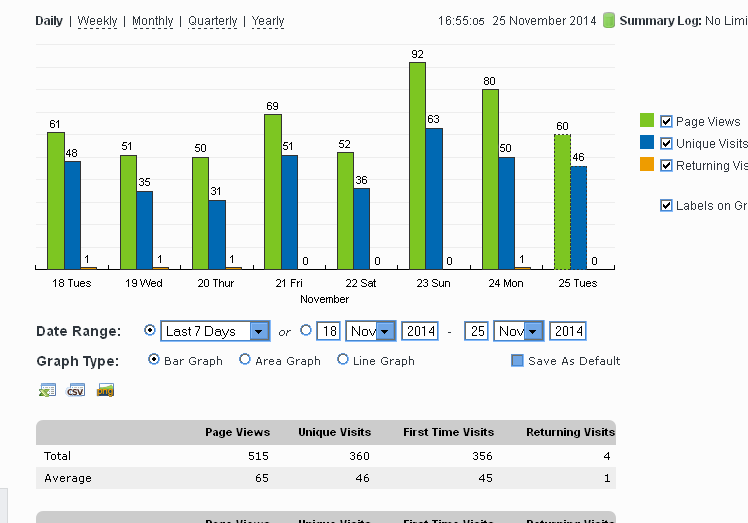748x523 pixels.
Task: Click the Total page views value 515
Action: pos(258,456)
